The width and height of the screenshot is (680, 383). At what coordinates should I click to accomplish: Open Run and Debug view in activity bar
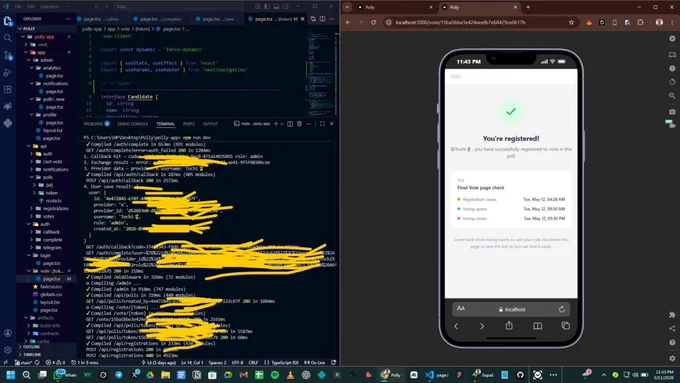point(7,72)
